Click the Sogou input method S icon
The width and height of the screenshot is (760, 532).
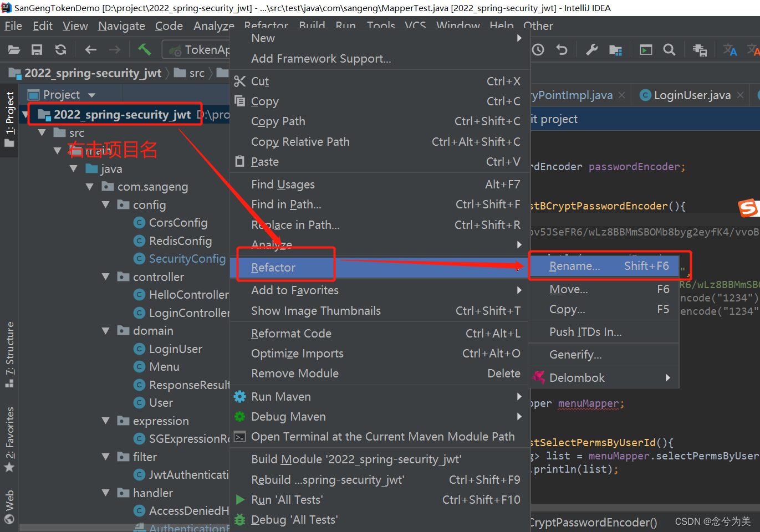(748, 208)
